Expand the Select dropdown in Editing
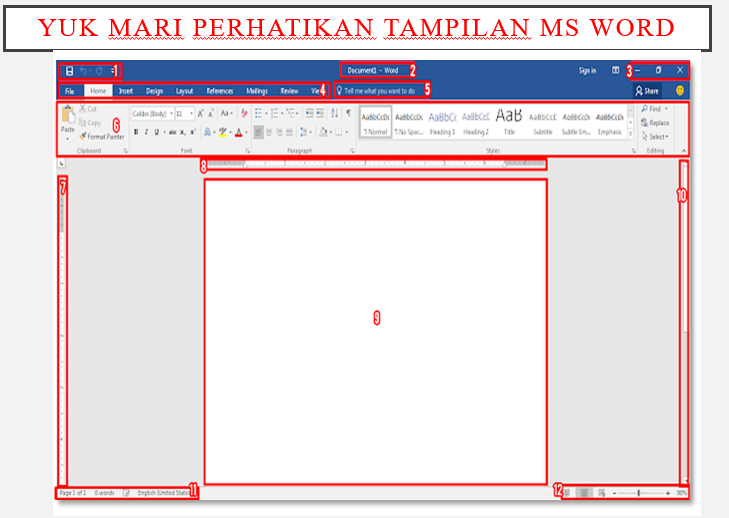The width and height of the screenshot is (729, 518). [655, 137]
